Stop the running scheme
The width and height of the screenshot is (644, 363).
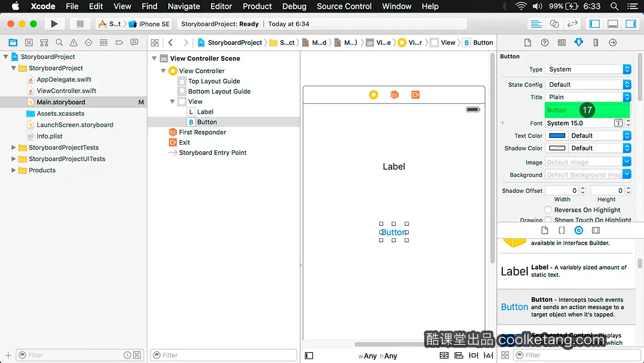80,24
